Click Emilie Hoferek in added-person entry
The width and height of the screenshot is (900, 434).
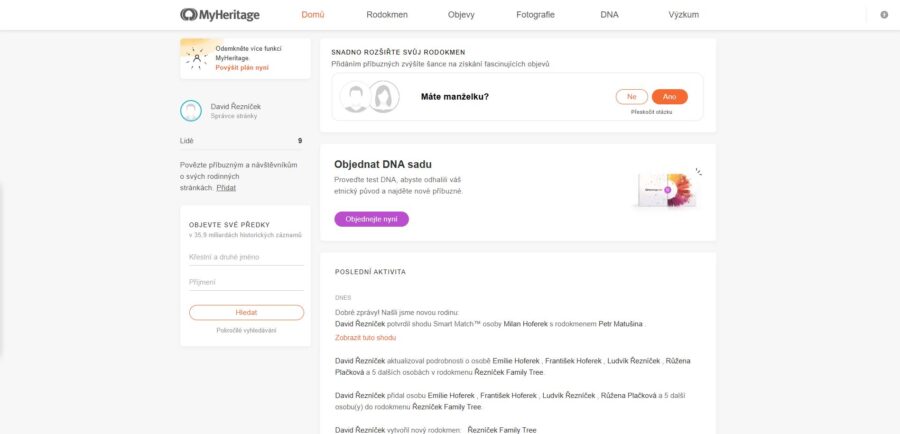click(x=451, y=396)
